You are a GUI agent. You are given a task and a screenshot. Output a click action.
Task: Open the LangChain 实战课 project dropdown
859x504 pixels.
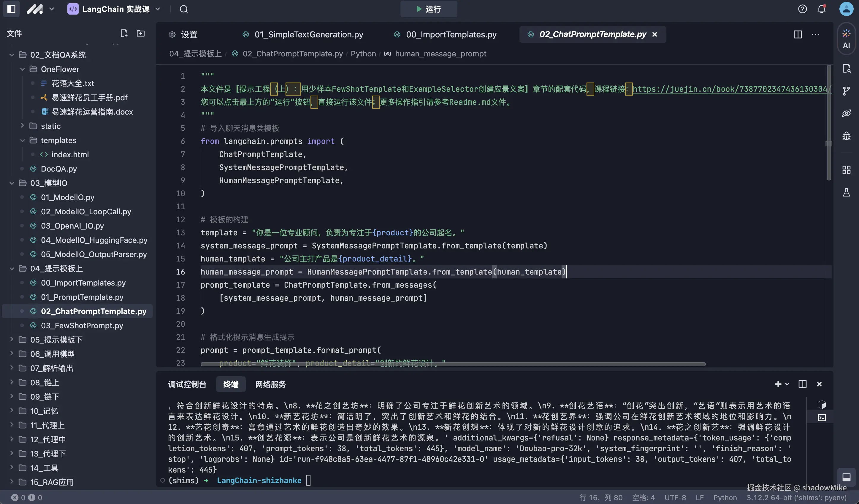point(158,9)
